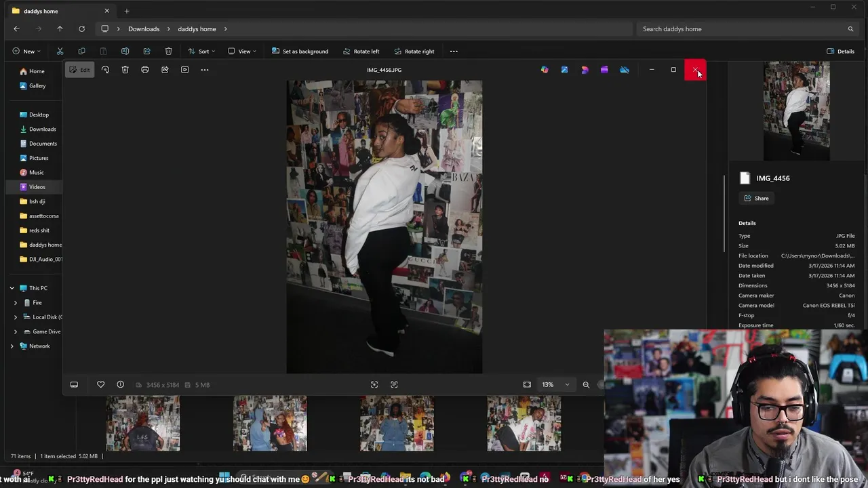Click Share in the details pane
This screenshot has height=488, width=868.
(757, 199)
